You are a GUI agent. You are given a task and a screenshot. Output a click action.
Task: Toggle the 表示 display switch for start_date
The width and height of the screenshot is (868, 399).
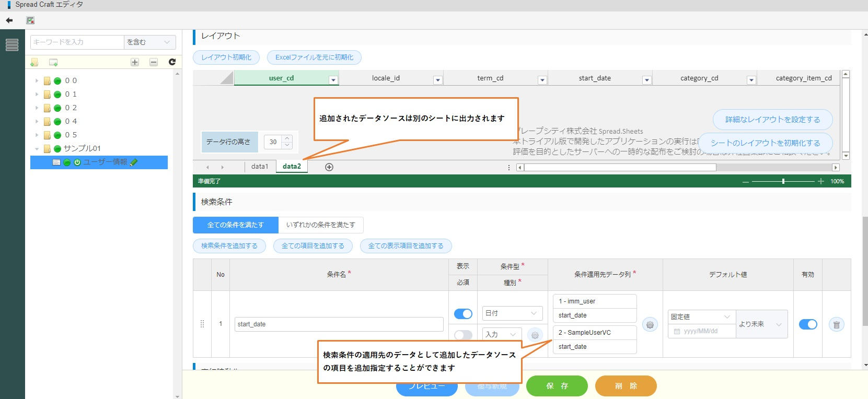(463, 313)
